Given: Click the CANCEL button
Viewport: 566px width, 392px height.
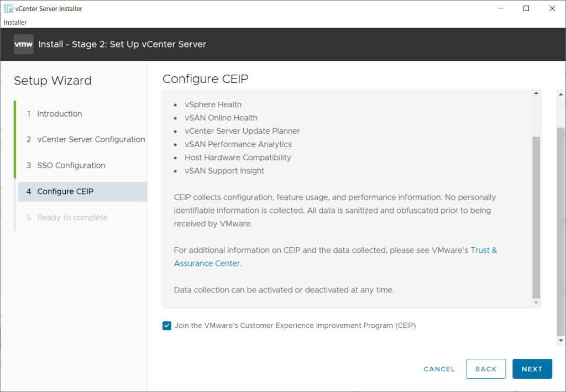Looking at the screenshot, I should (439, 369).
